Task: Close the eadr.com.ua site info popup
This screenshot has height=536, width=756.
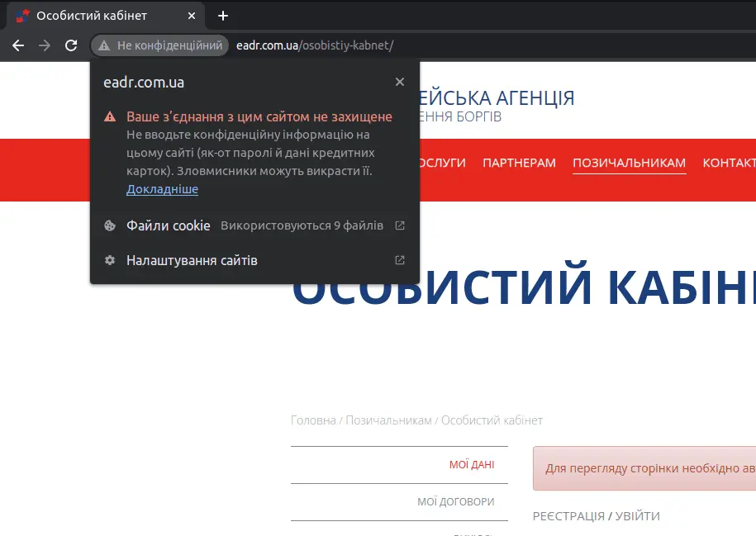Action: point(400,82)
